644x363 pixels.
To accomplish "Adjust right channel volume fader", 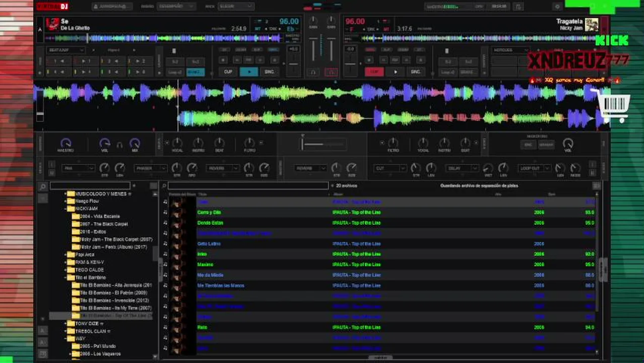I will point(331,49).
